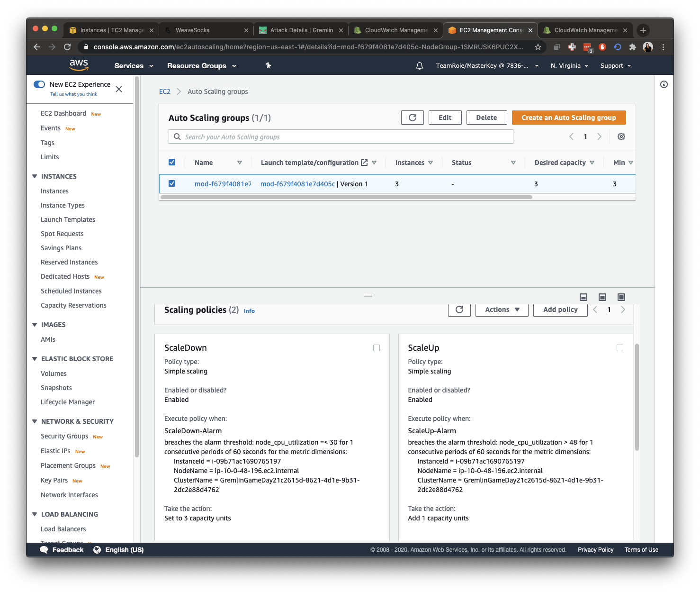The height and width of the screenshot is (592, 700).
Task: Go to the next Auto Scaling groups page
Action: [x=599, y=137]
